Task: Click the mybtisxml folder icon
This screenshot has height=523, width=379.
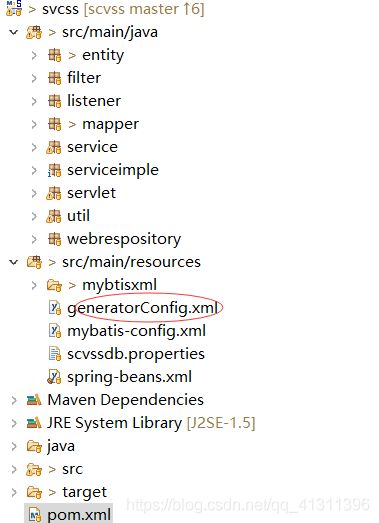Action: coord(54,285)
